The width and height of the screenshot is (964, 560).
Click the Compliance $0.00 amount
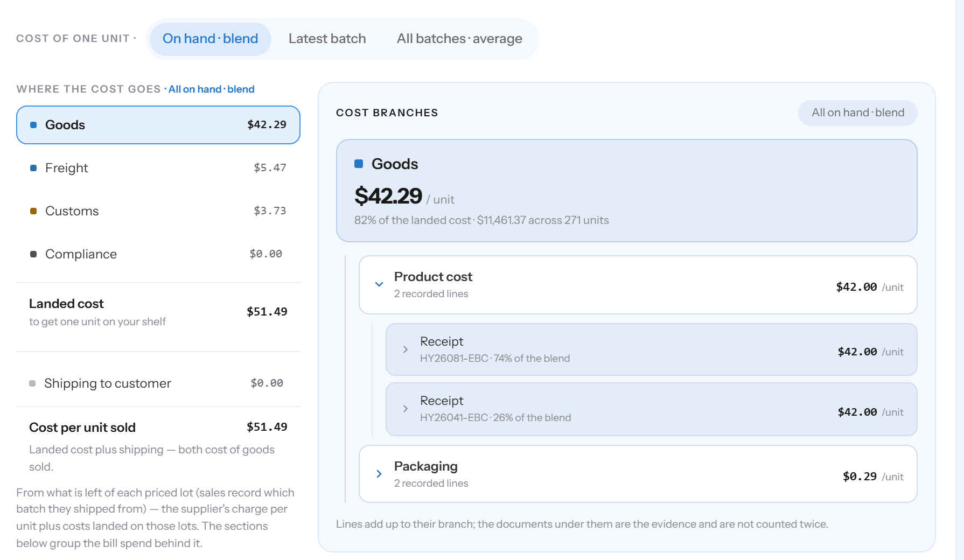[x=266, y=254]
